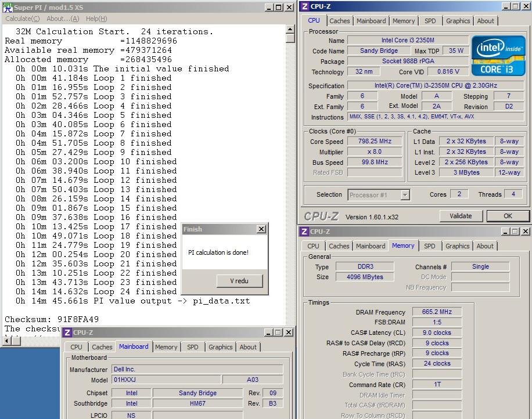Select SPD tab in CPU-Z Memory window
532x419 pixels.
click(429, 246)
